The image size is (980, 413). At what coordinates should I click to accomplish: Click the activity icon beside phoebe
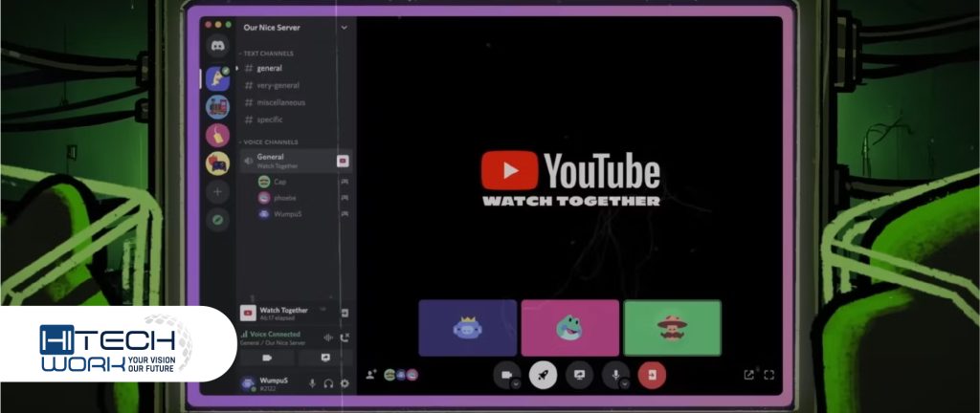[345, 198]
